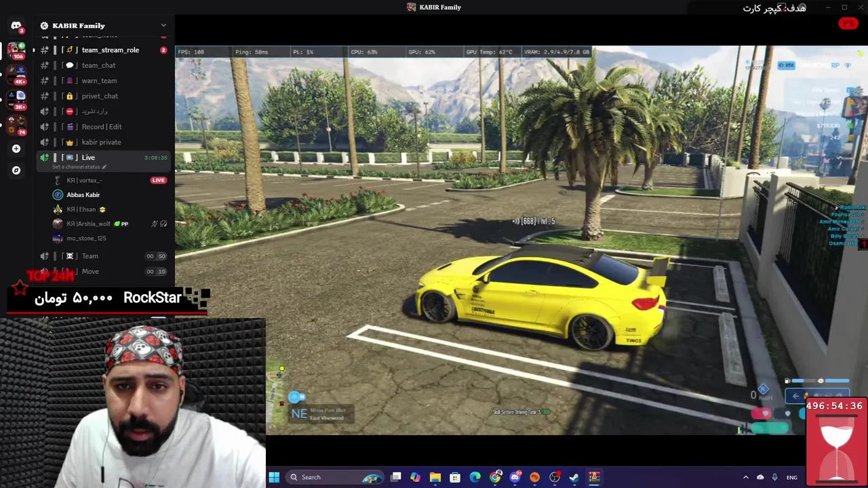Open Discord direct messages home icon
This screenshot has height=488, width=868.
[x=16, y=26]
